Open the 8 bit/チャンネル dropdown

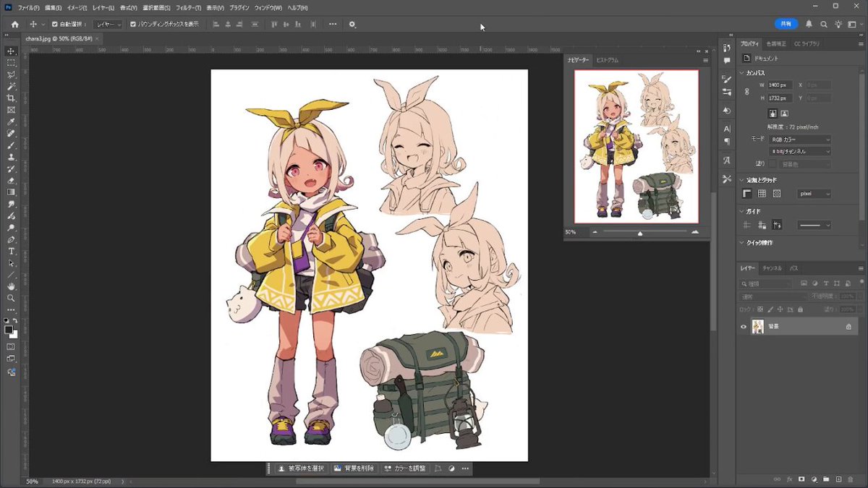tap(800, 152)
